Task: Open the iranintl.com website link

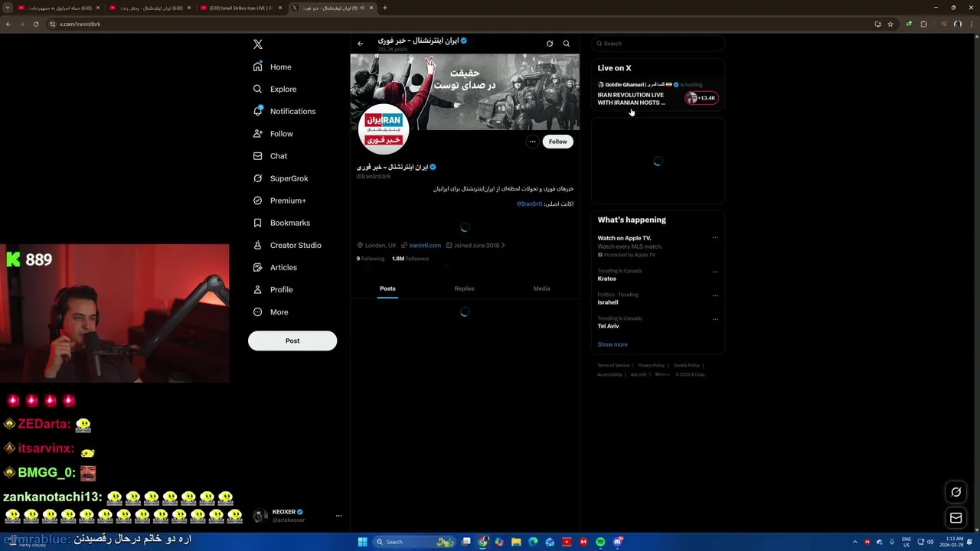Action: 425,246
